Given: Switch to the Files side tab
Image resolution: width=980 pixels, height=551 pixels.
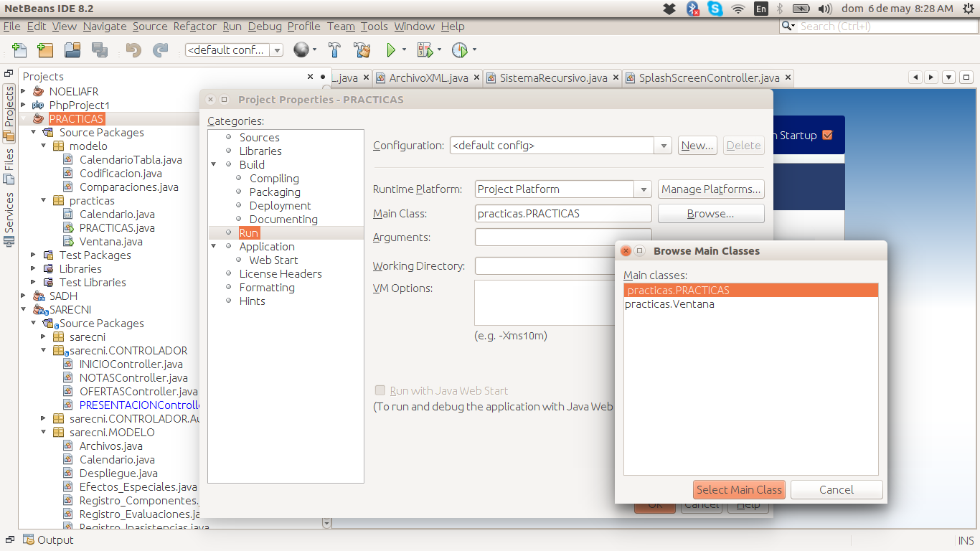Looking at the screenshot, I should coord(9,166).
